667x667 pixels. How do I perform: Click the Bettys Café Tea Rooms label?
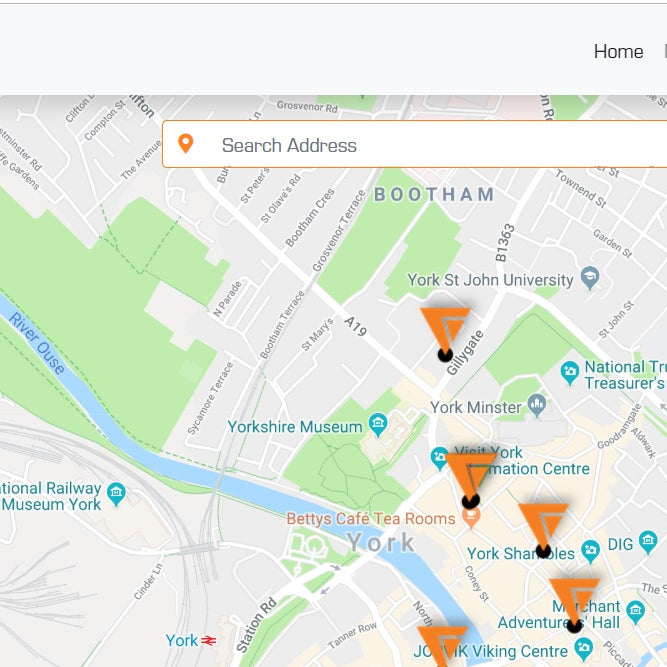(371, 519)
